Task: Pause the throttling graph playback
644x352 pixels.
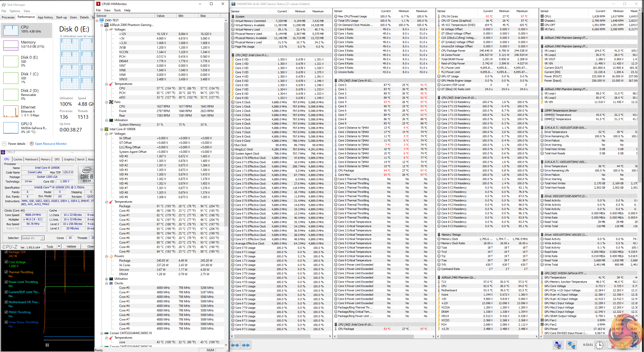Action: coord(47,345)
